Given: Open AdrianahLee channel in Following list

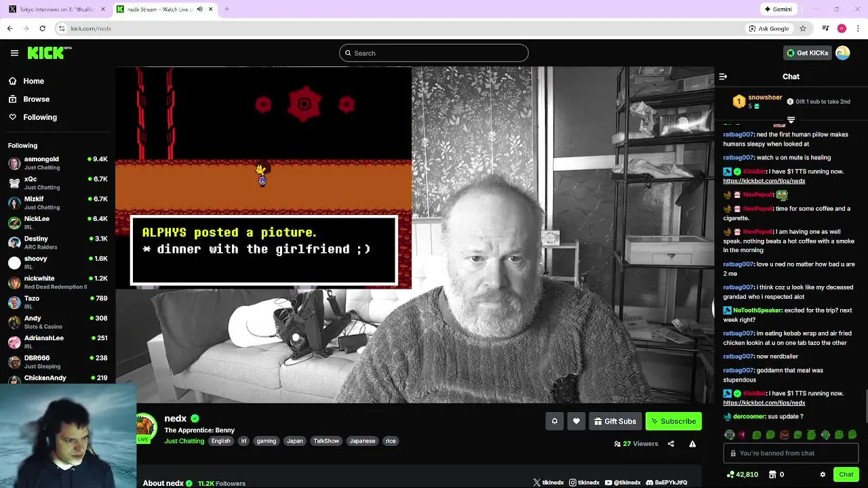Looking at the screenshot, I should (x=58, y=342).
